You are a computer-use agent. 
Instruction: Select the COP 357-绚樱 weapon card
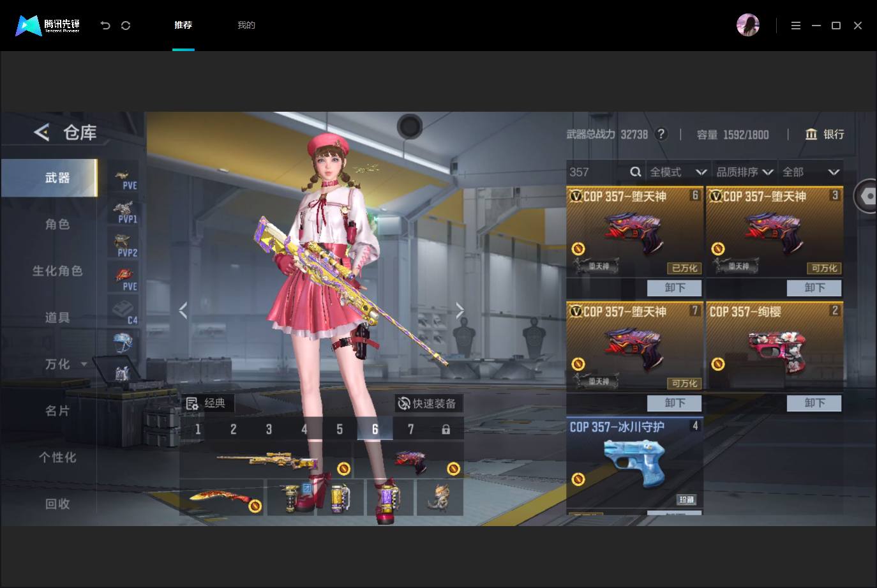774,347
